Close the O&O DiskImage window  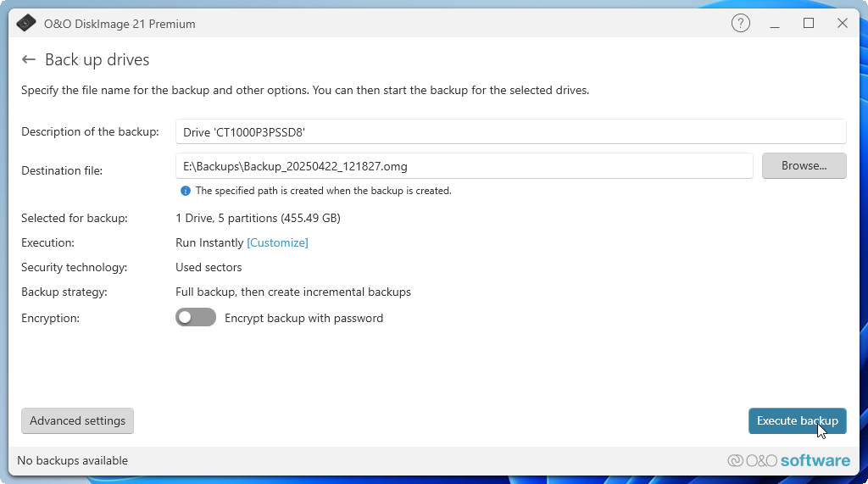point(842,23)
